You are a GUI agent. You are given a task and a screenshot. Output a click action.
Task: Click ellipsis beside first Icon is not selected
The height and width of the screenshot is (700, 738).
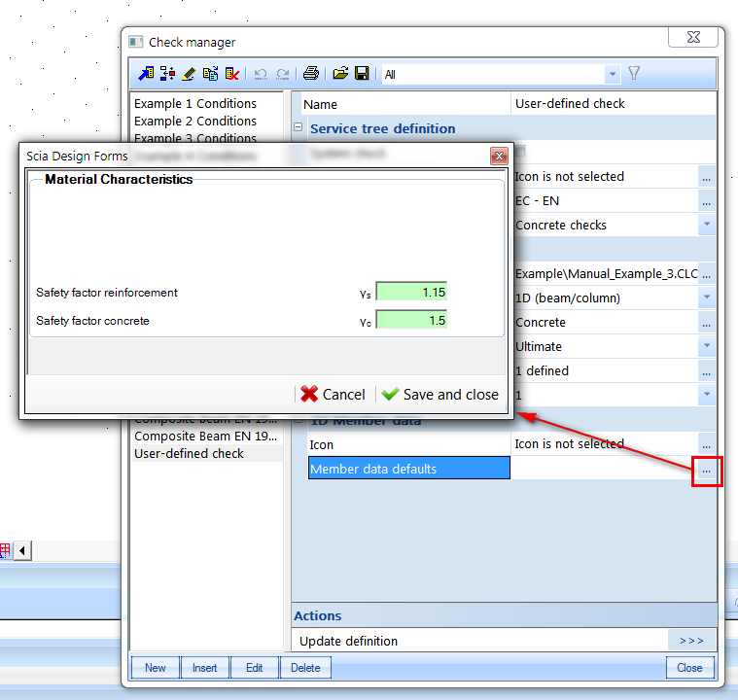tap(707, 177)
